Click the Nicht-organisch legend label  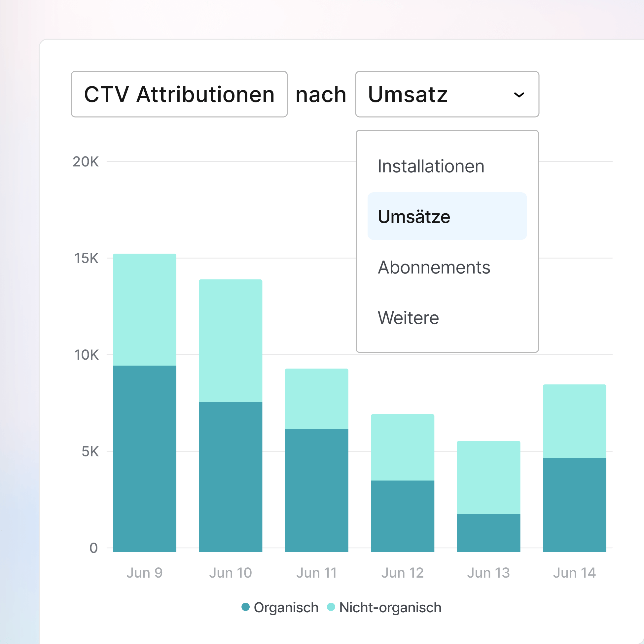click(390, 608)
